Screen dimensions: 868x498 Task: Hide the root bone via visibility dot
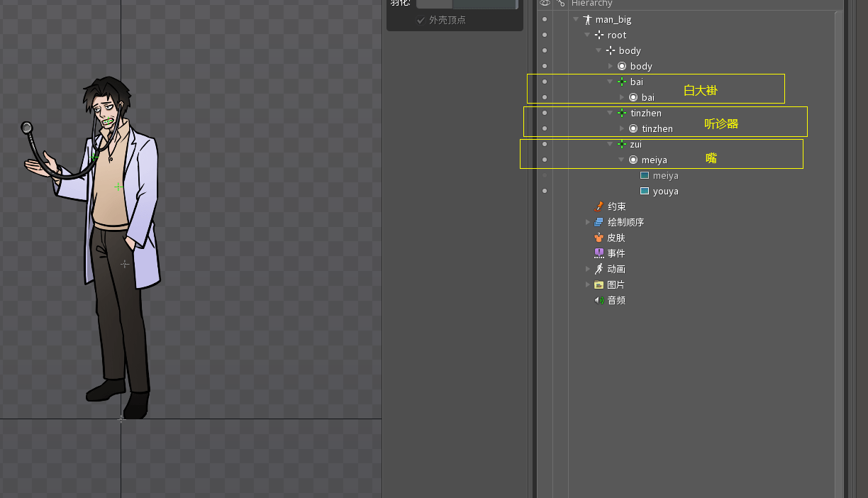click(545, 35)
